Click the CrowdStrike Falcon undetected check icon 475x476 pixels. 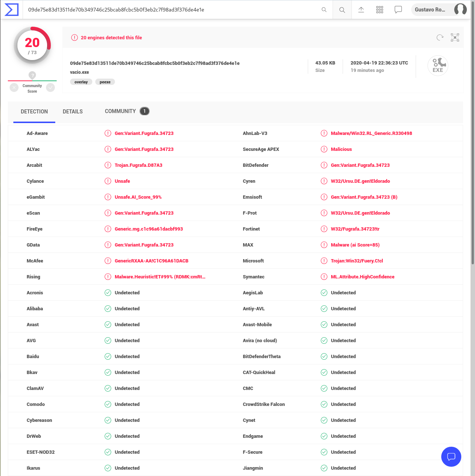[x=324, y=404]
